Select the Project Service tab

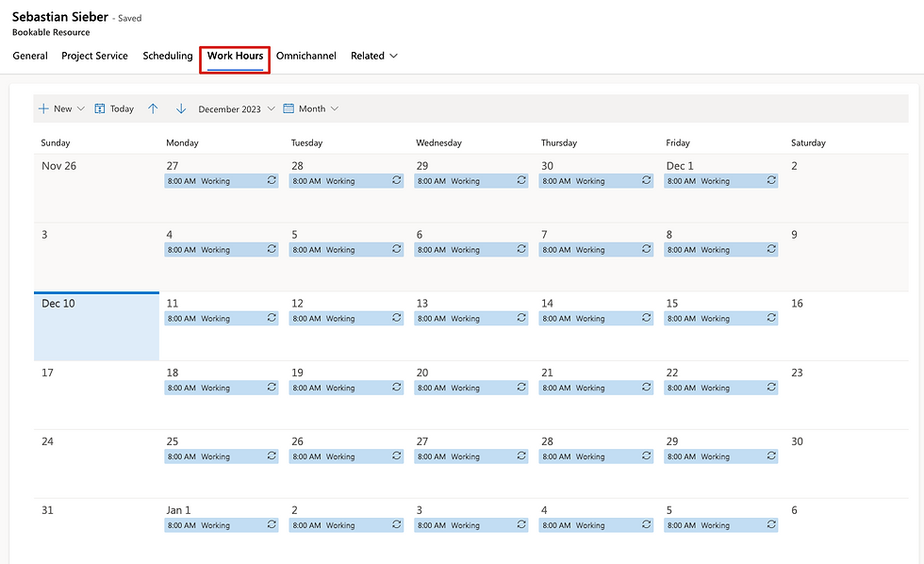94,56
